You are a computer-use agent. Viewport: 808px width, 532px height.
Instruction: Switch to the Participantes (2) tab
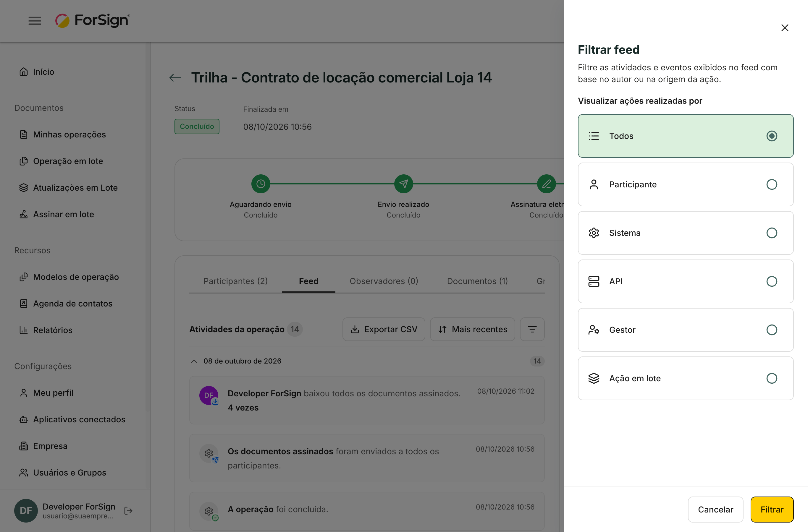pyautogui.click(x=236, y=281)
